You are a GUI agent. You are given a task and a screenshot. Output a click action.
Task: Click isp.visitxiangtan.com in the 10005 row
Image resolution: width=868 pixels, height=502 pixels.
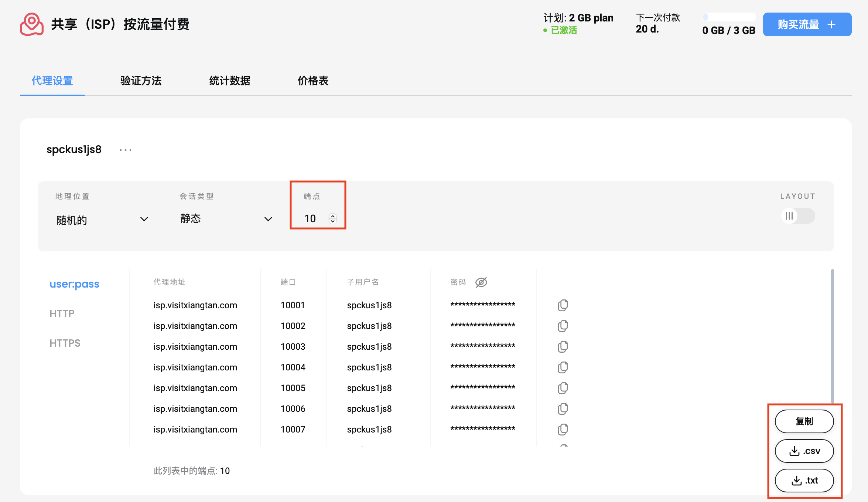pyautogui.click(x=195, y=388)
